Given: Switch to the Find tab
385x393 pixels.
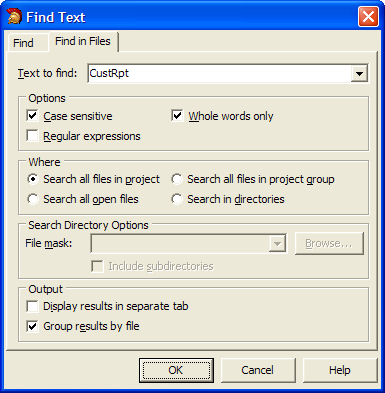Looking at the screenshot, I should (23, 43).
